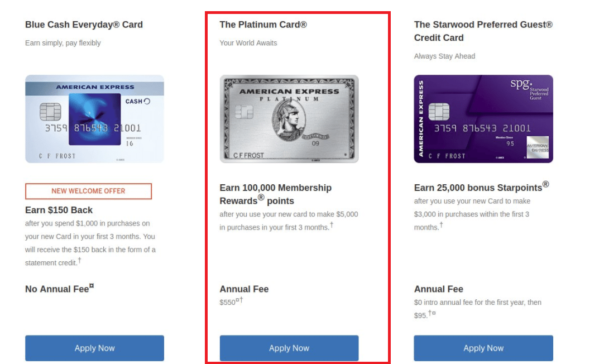Click the dagger footnote after "statement credit"
The image size is (604, 364).
pos(80,260)
